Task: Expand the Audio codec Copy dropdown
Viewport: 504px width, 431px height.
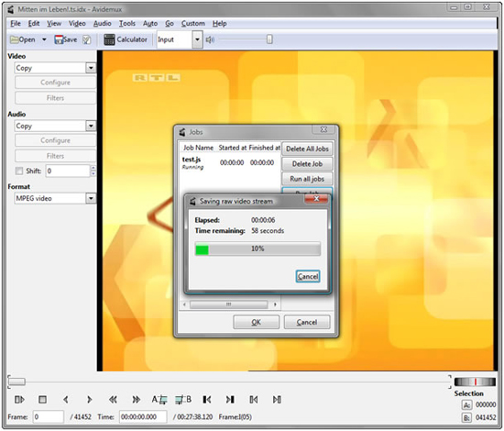Action: coord(91,126)
